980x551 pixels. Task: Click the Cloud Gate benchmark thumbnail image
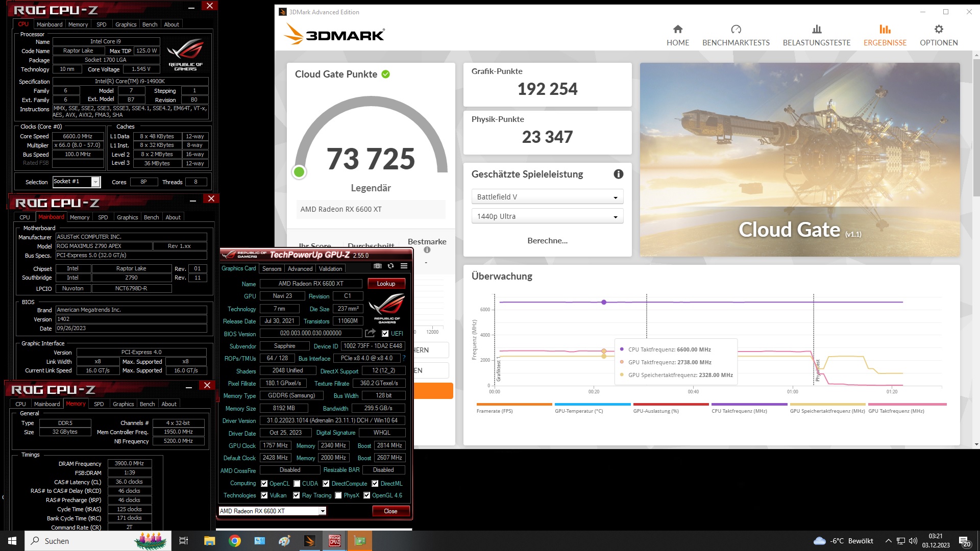(x=800, y=160)
